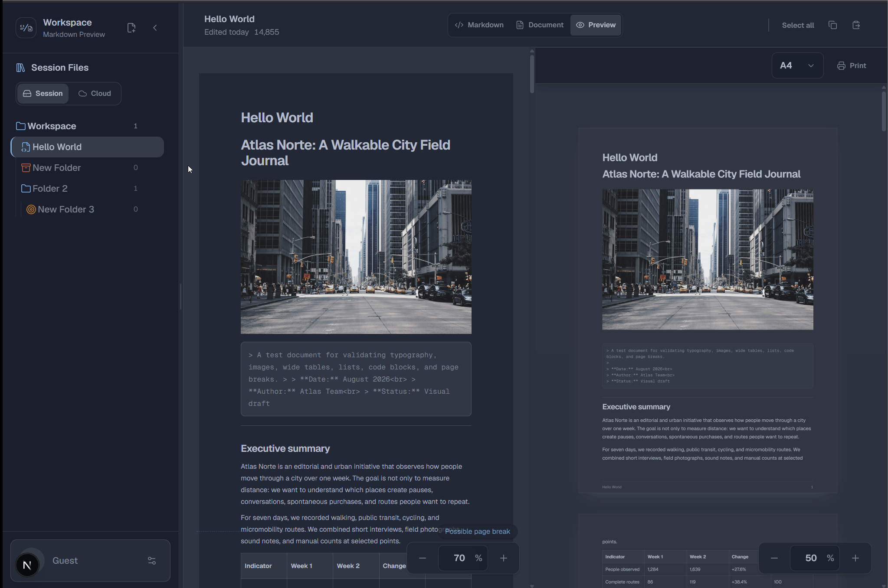Click the 70 zoom value field
Viewport: 888px width, 588px height.
tap(463, 558)
